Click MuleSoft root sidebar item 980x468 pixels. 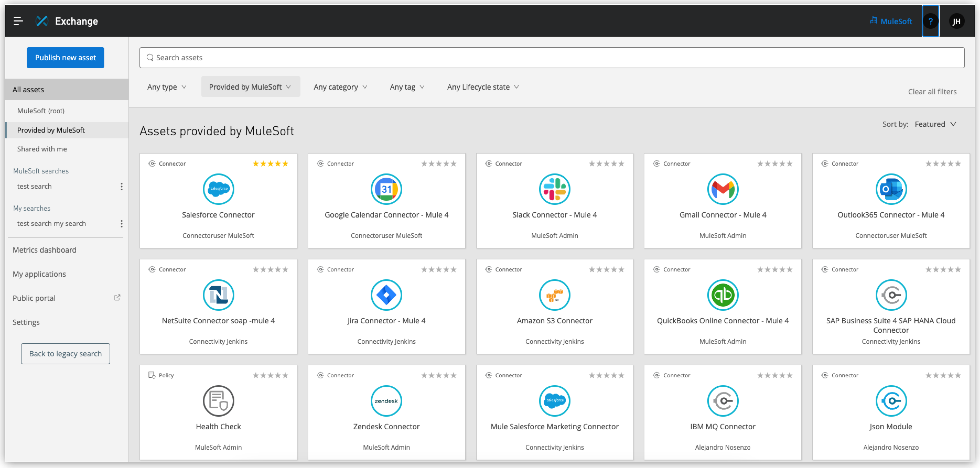click(x=41, y=110)
